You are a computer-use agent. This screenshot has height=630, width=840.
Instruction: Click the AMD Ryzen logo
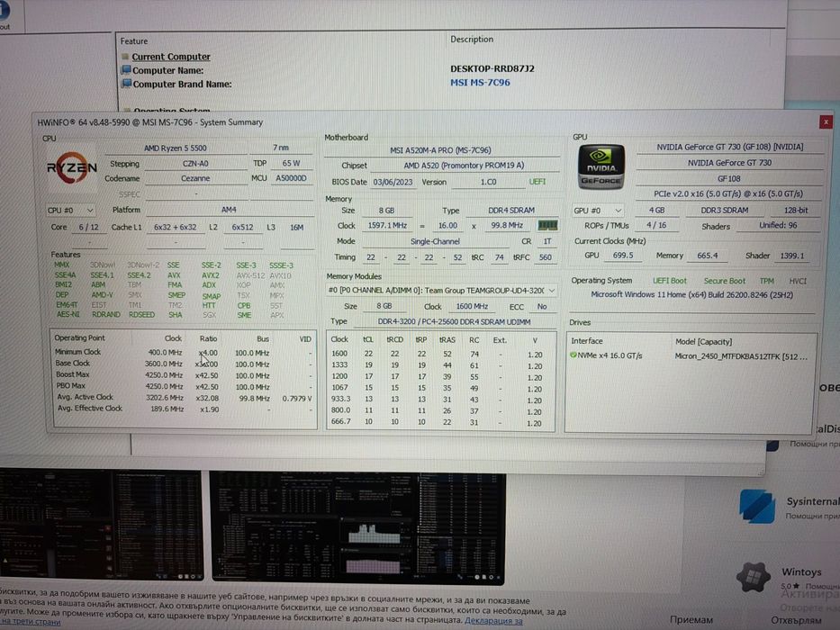coord(71,166)
